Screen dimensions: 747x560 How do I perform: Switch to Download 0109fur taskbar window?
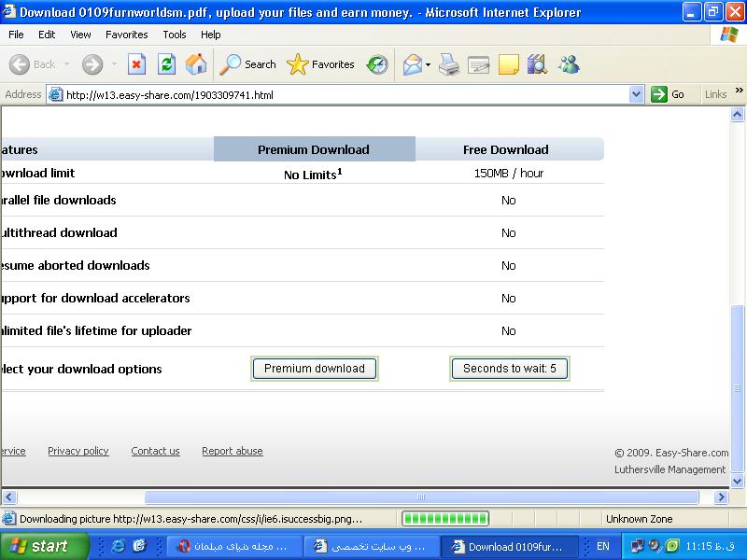(x=508, y=546)
